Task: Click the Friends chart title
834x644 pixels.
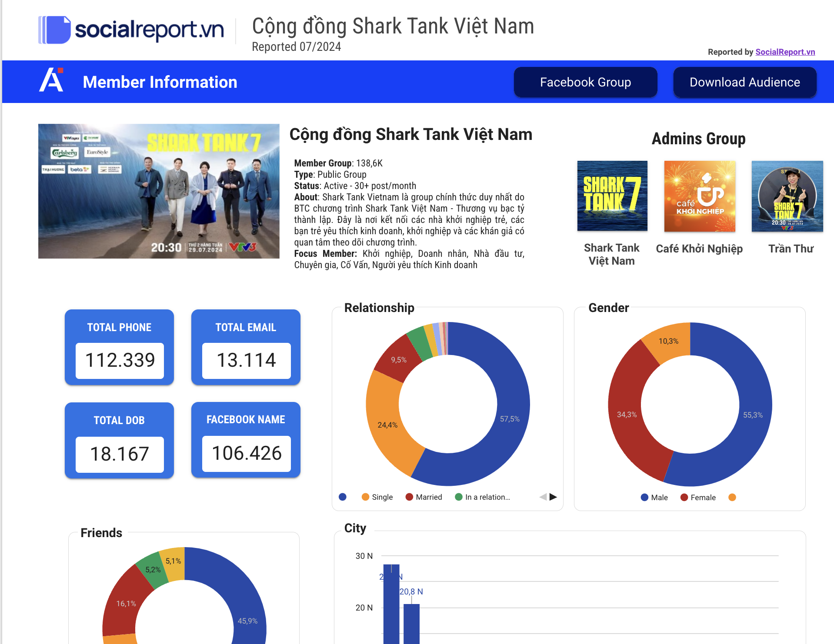Action: pos(101,533)
